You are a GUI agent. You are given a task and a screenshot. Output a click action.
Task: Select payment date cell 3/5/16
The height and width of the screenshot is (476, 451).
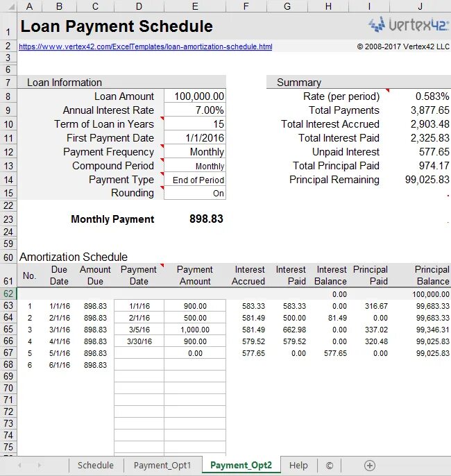point(139,330)
